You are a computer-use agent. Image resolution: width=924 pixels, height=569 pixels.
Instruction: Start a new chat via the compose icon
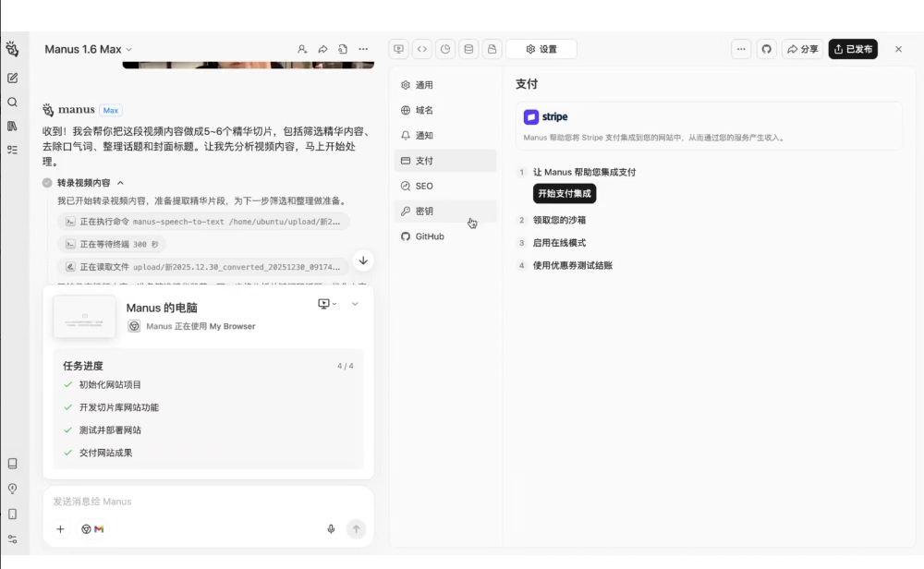click(12, 78)
